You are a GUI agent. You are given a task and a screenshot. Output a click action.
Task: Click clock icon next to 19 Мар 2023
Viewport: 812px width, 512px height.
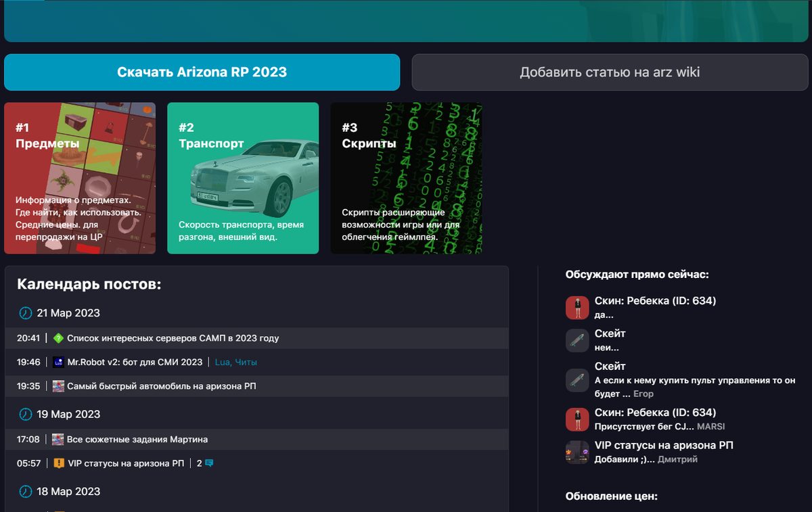coord(25,415)
